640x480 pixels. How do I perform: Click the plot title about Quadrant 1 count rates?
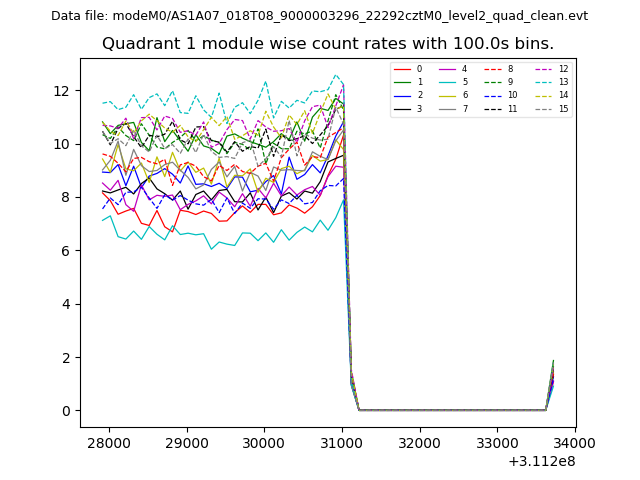pyautogui.click(x=328, y=44)
